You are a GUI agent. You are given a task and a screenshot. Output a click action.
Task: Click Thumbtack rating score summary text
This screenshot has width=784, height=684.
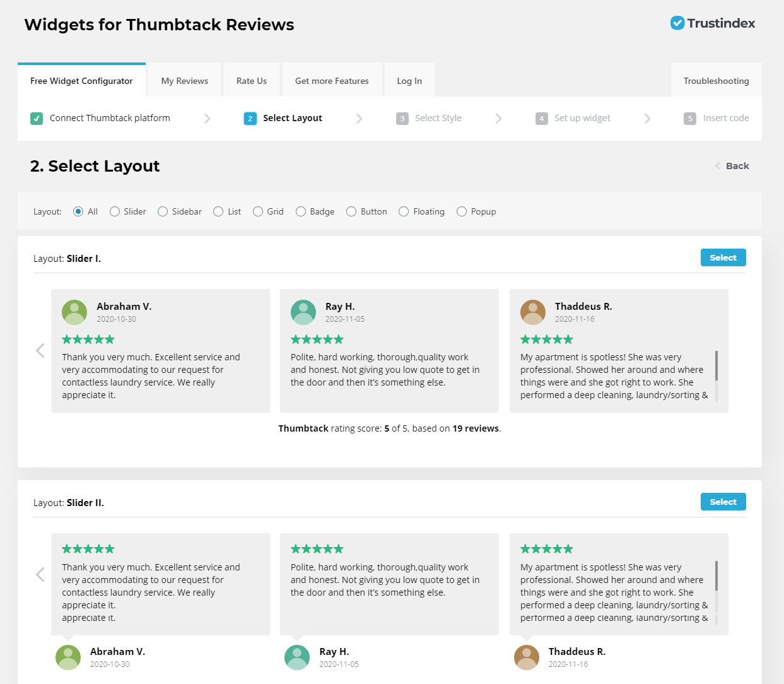pyautogui.click(x=390, y=428)
